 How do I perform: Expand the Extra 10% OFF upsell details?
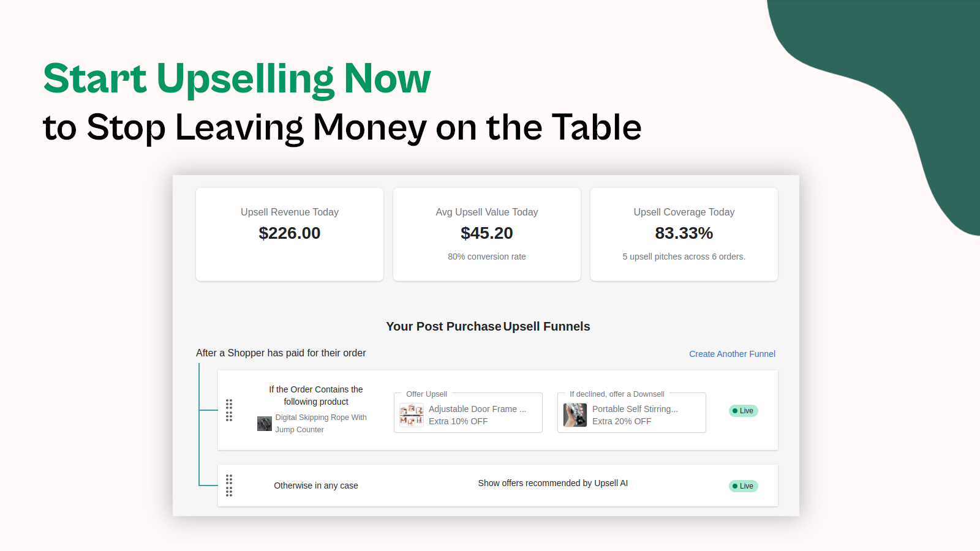point(458,421)
